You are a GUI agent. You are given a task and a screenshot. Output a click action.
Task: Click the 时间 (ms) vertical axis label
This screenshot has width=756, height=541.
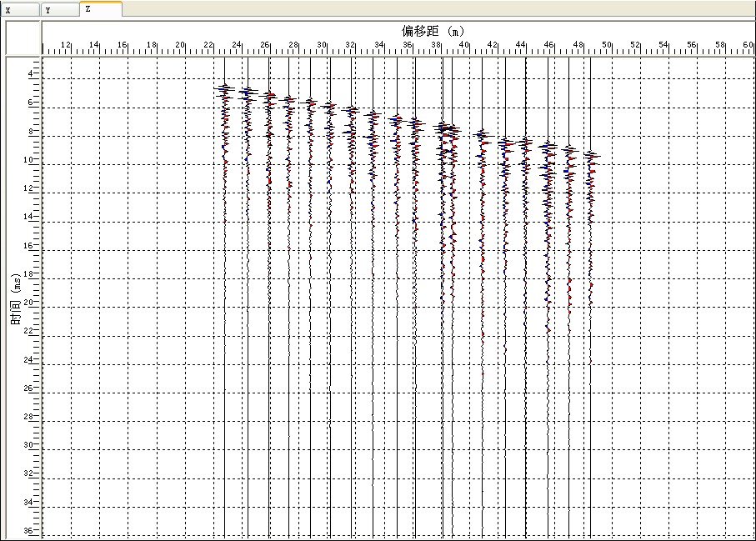coord(16,299)
